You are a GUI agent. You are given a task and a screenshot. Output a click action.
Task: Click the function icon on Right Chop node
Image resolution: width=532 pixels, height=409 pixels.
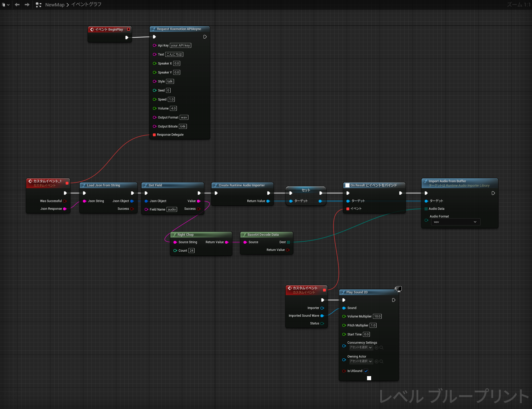(175, 234)
